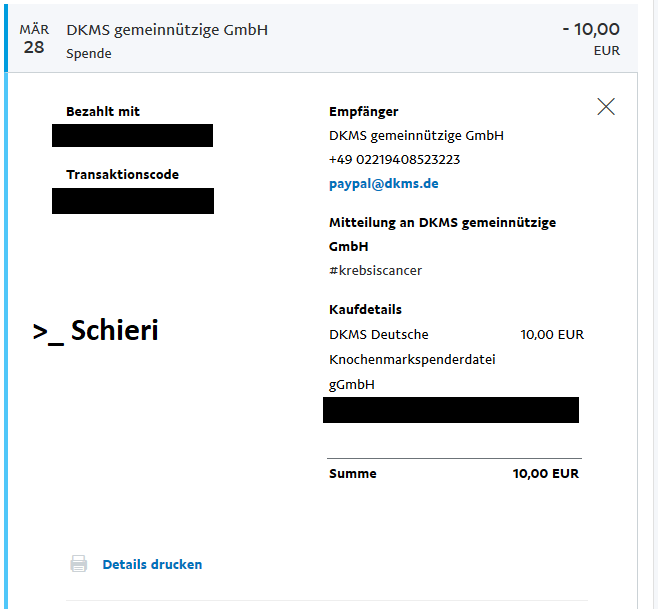This screenshot has width=658, height=609.
Task: Close the transaction details panel
Action: pos(606,107)
